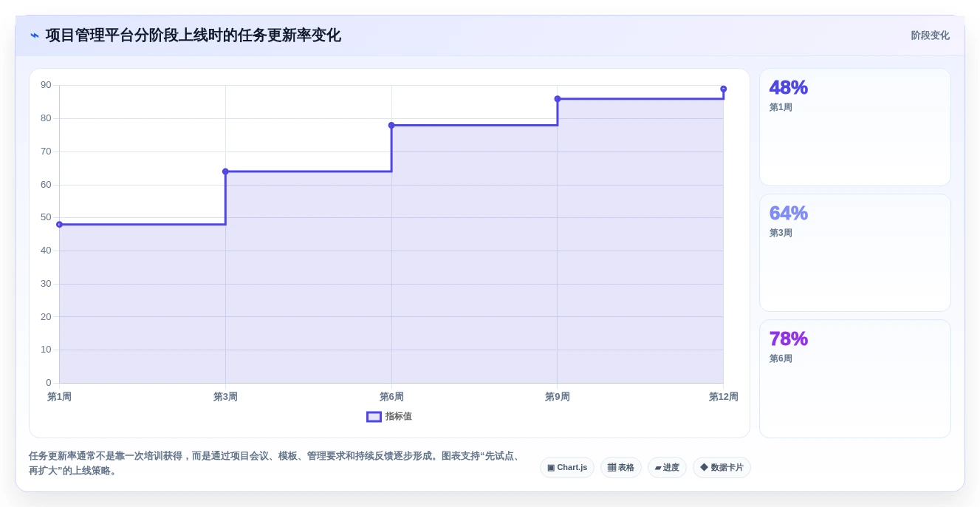Click the 第3周 data point on chart
Image resolution: width=980 pixels, height=507 pixels.
(x=225, y=171)
